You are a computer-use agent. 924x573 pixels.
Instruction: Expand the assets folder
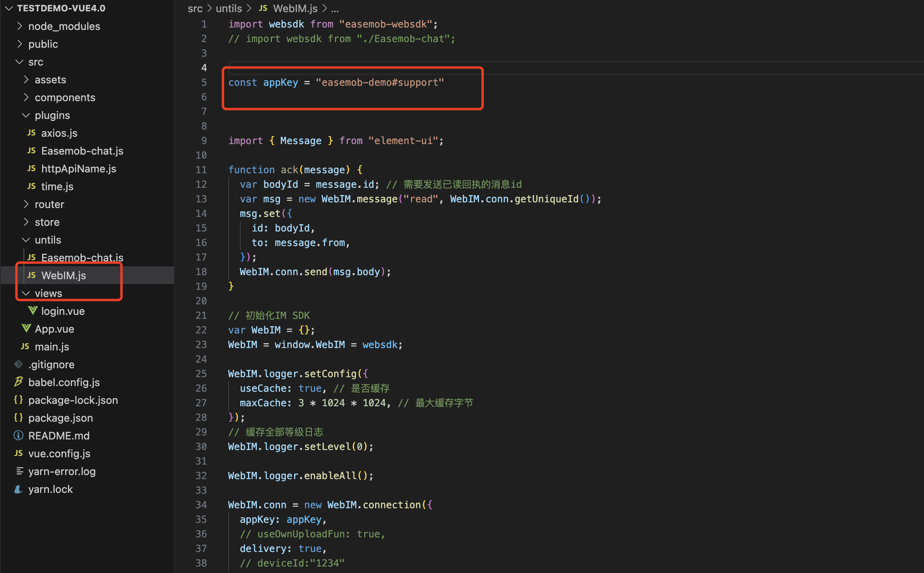25,80
